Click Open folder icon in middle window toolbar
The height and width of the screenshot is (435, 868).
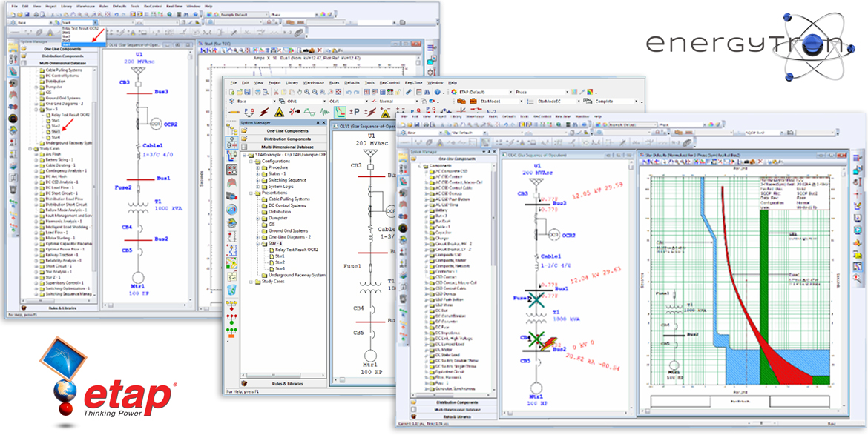tap(240, 92)
